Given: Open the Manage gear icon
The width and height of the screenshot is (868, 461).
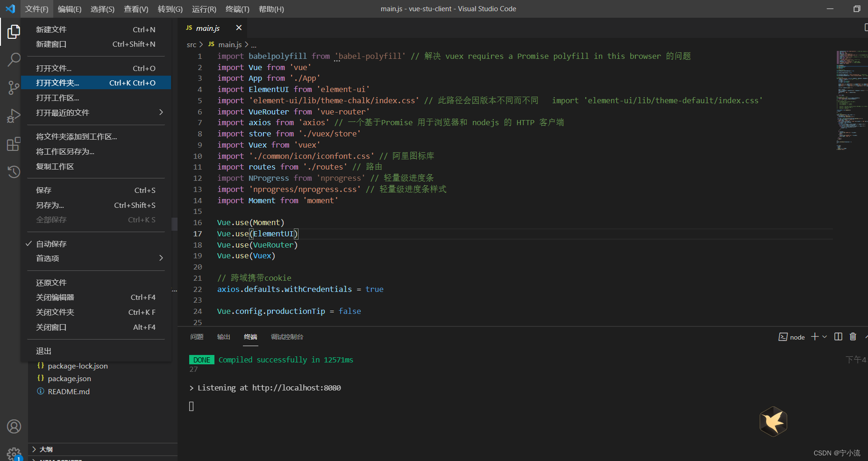Looking at the screenshot, I should (x=14, y=453).
